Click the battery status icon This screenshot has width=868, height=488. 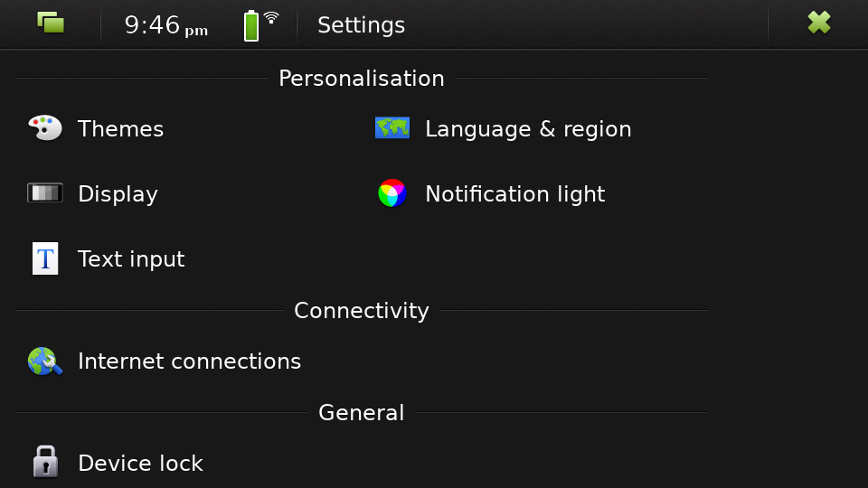click(251, 25)
